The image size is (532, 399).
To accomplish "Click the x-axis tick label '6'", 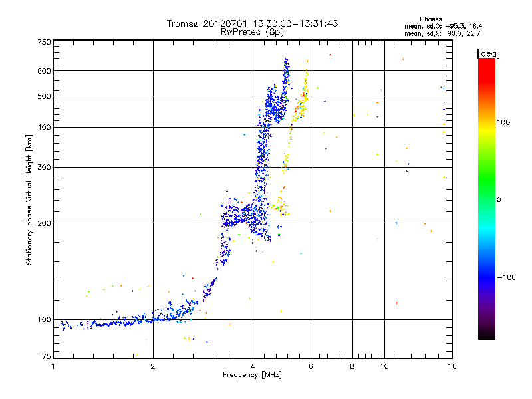I will pos(311,366).
